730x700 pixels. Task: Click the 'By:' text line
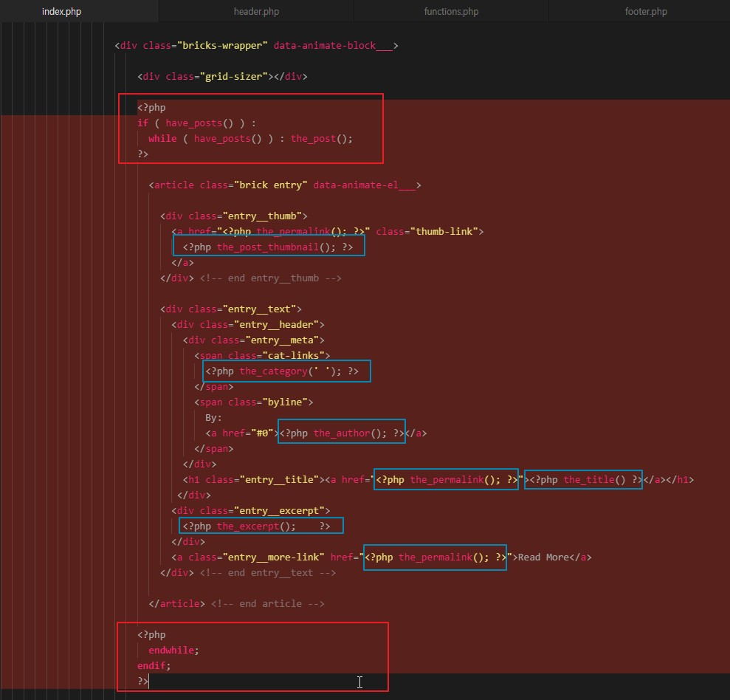coord(214,418)
